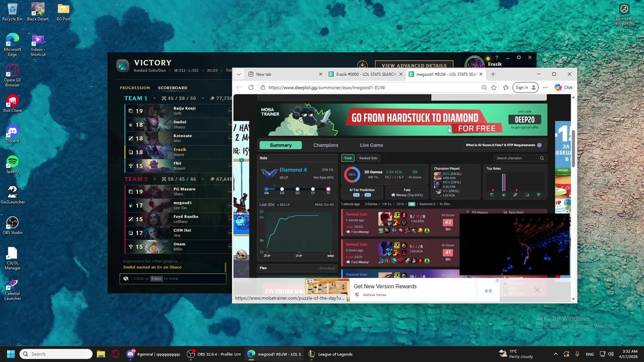
Task: Click the Windows Start button
Action: coord(11,354)
